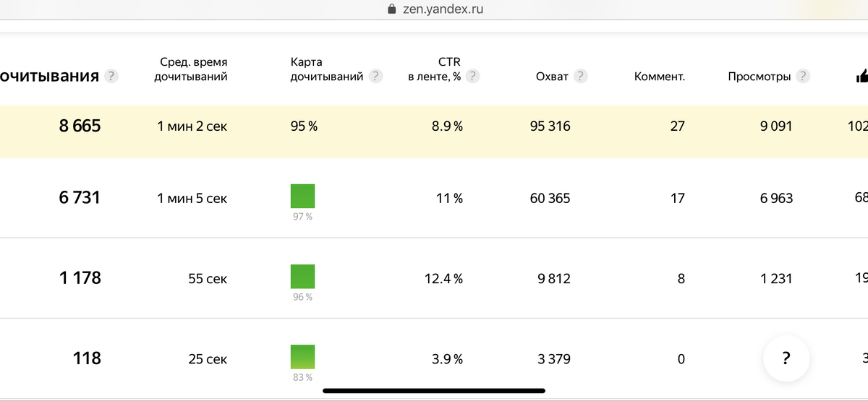Screen dimensions: 868x401
Task: Click the question mark beside CTR в ленте
Action: point(472,76)
